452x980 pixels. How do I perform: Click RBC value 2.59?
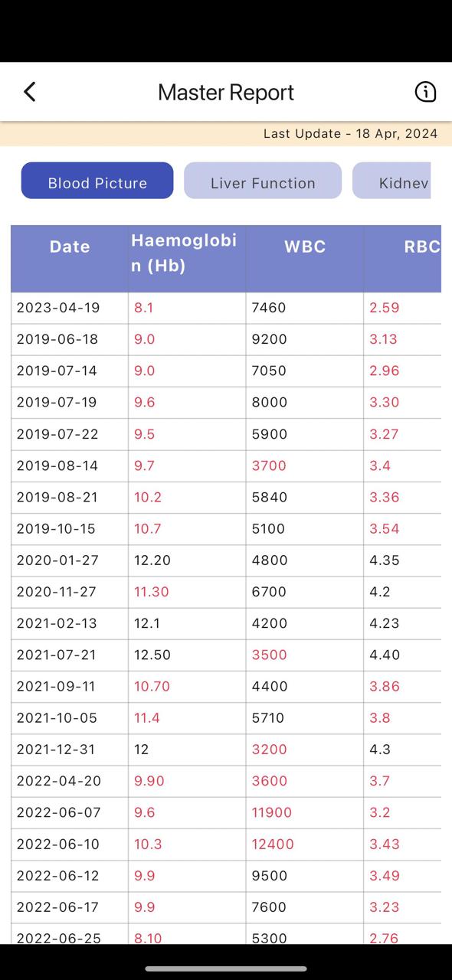click(x=385, y=308)
